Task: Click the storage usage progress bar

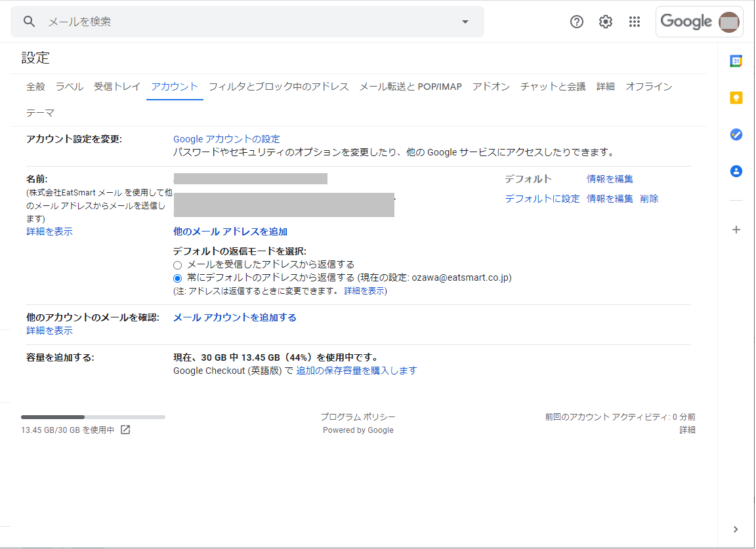Action: pyautogui.click(x=92, y=417)
